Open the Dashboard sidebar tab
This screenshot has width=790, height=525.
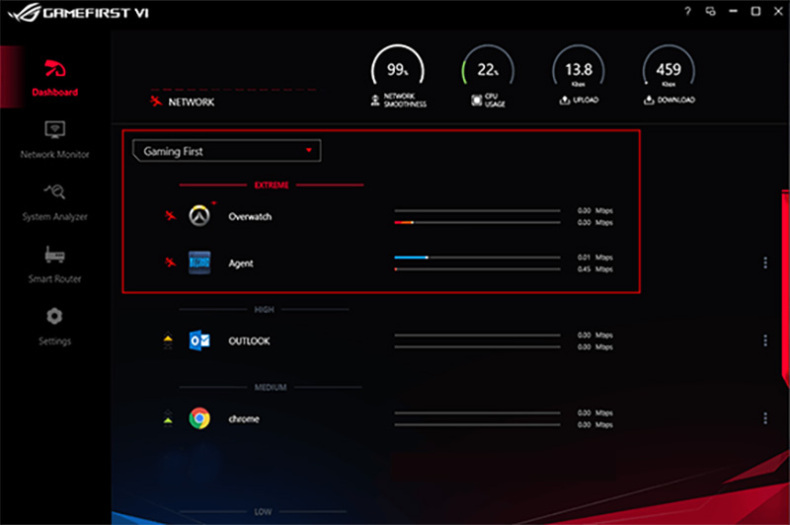[x=54, y=78]
